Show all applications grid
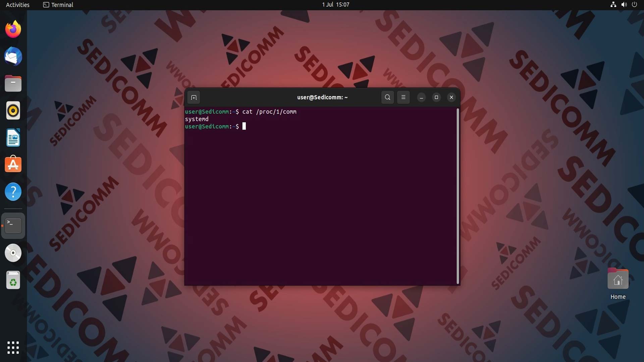 click(x=13, y=348)
